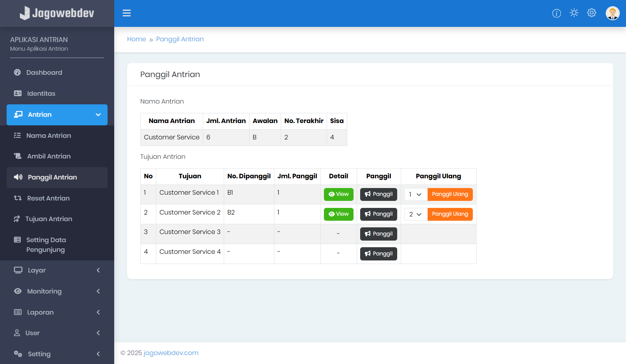
Task: Collapse the Antrian menu chevron
Action: coord(98,115)
